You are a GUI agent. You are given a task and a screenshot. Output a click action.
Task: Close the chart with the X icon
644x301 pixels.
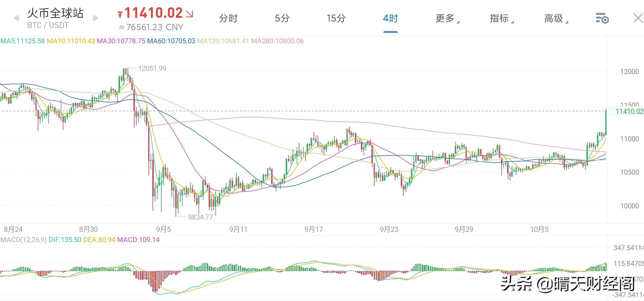tap(638, 18)
